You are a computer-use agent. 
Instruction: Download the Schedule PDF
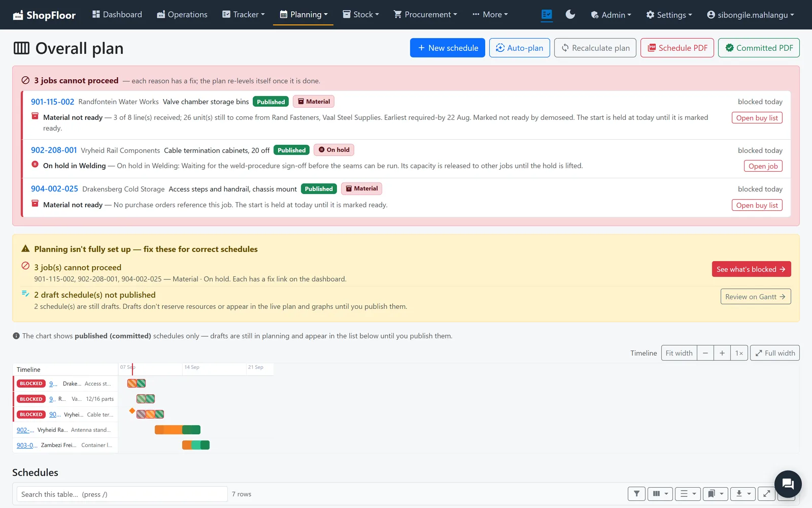click(x=678, y=48)
